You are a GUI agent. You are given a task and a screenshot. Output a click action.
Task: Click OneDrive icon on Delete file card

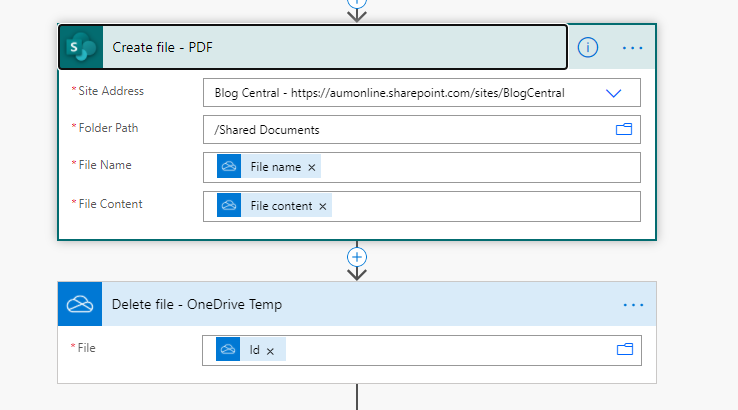[80, 304]
